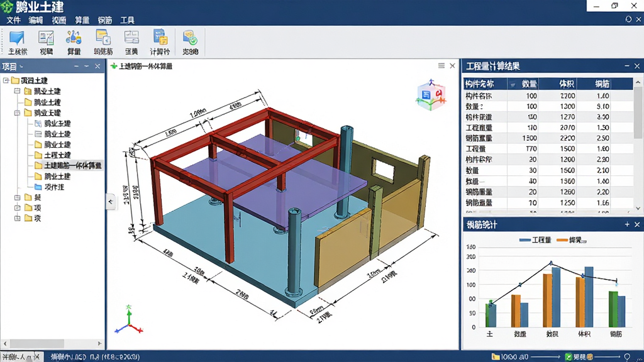644x362 pixels.
Task: Switch to the 土建钢筋一体化算量 viewport tab
Action: point(146,66)
